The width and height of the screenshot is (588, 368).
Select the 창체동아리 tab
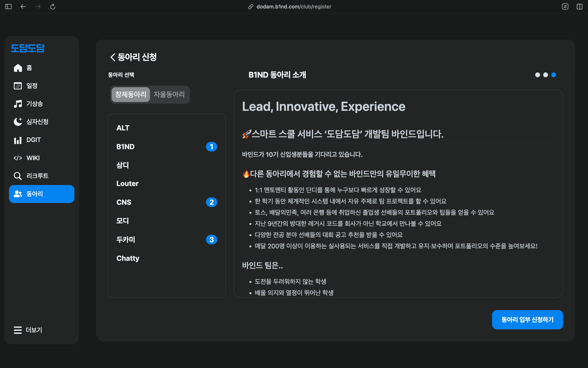tap(130, 95)
